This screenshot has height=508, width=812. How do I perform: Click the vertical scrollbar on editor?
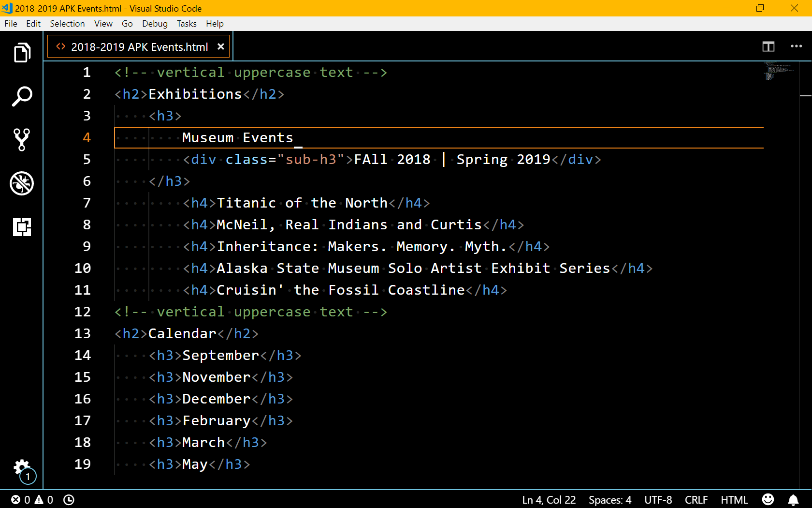coord(806,275)
